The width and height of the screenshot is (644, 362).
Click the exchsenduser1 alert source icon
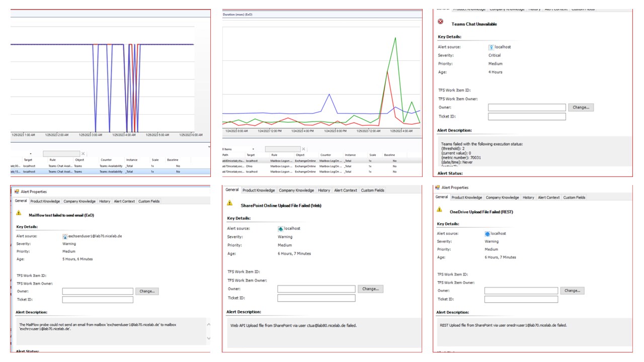click(65, 236)
